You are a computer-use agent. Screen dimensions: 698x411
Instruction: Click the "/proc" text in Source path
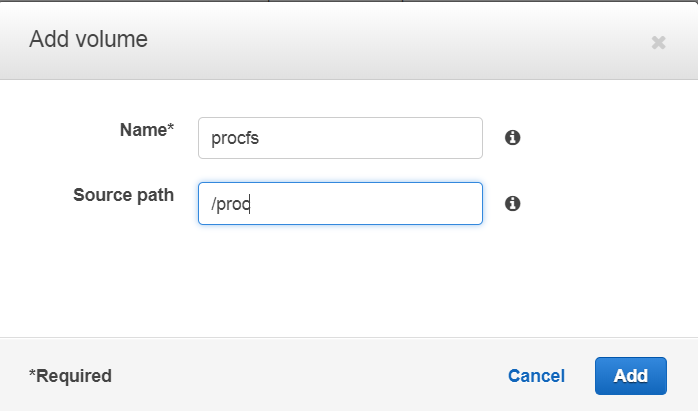click(229, 204)
